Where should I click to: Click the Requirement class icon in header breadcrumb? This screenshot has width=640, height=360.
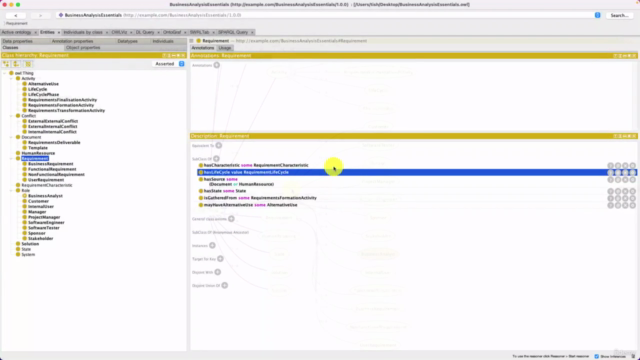click(199, 41)
